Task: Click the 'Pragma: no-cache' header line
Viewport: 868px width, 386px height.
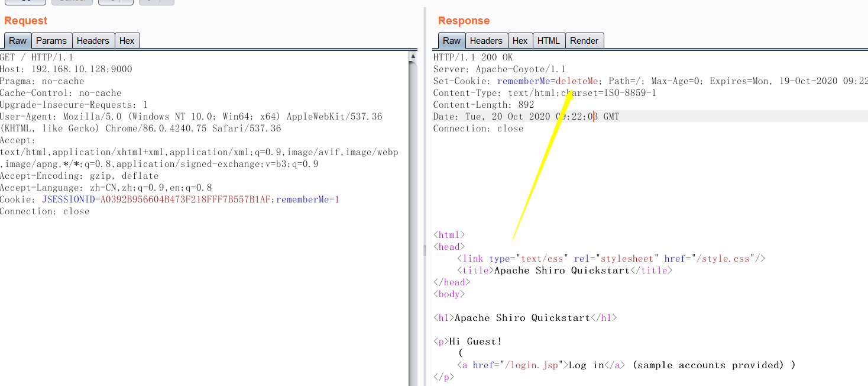Action: pos(42,81)
